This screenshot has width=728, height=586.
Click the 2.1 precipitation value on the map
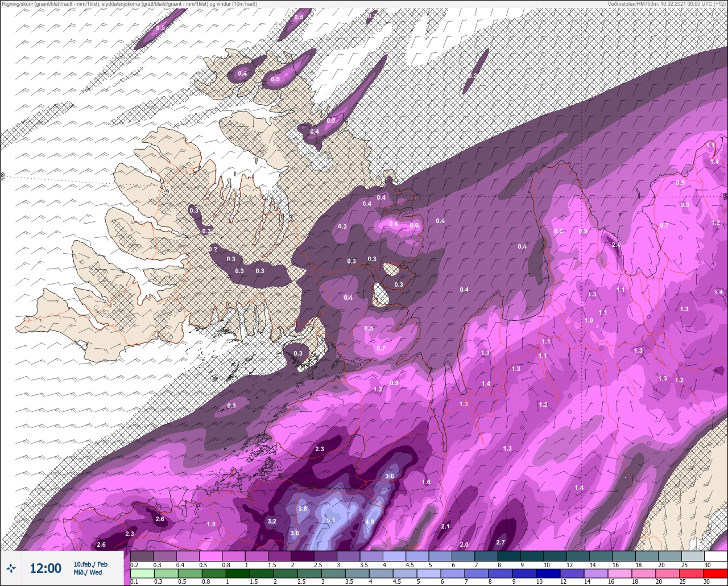(x=445, y=526)
